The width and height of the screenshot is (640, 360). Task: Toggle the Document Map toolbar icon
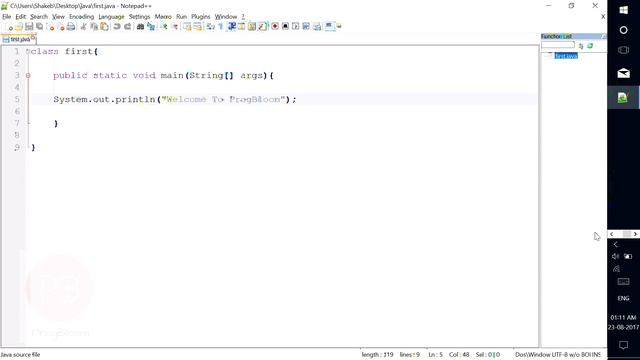tap(252, 27)
